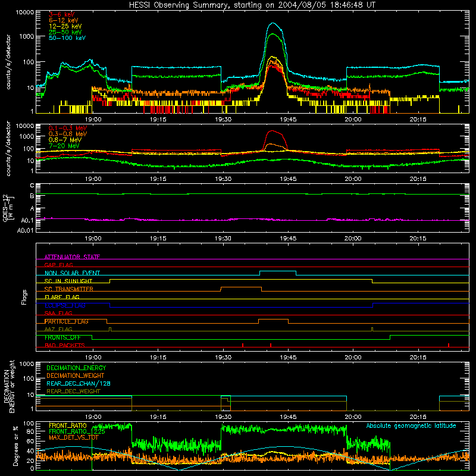Click the A0.01 tick label on GOES panel
Viewport: 476px width, 476px height.
[26, 230]
